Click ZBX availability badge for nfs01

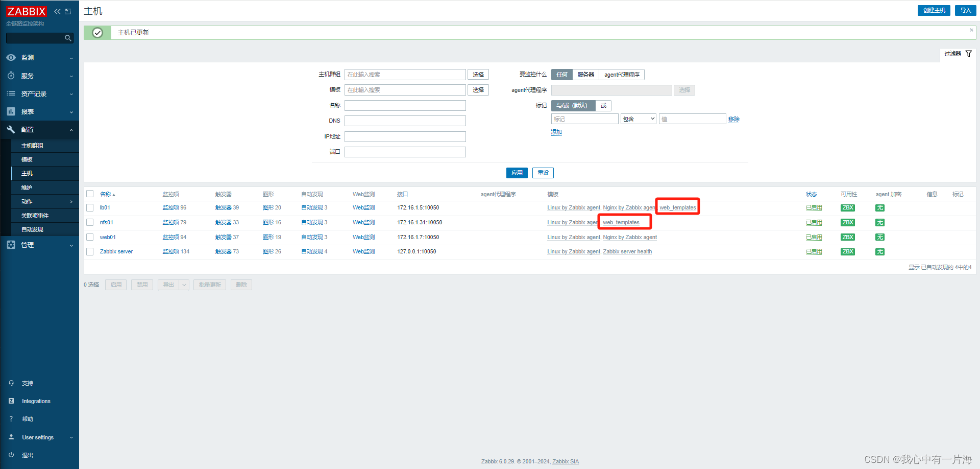coord(848,222)
